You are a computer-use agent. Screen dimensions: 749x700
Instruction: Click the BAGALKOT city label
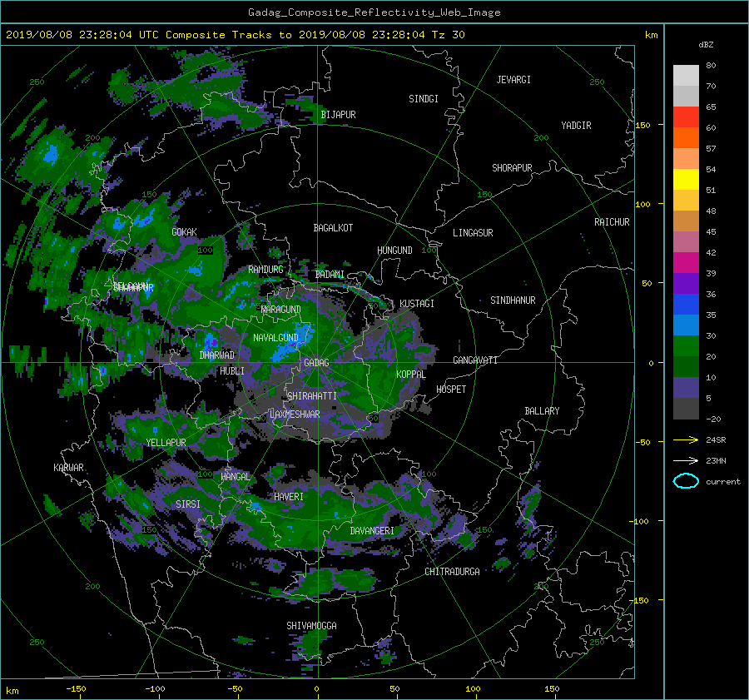tap(333, 228)
